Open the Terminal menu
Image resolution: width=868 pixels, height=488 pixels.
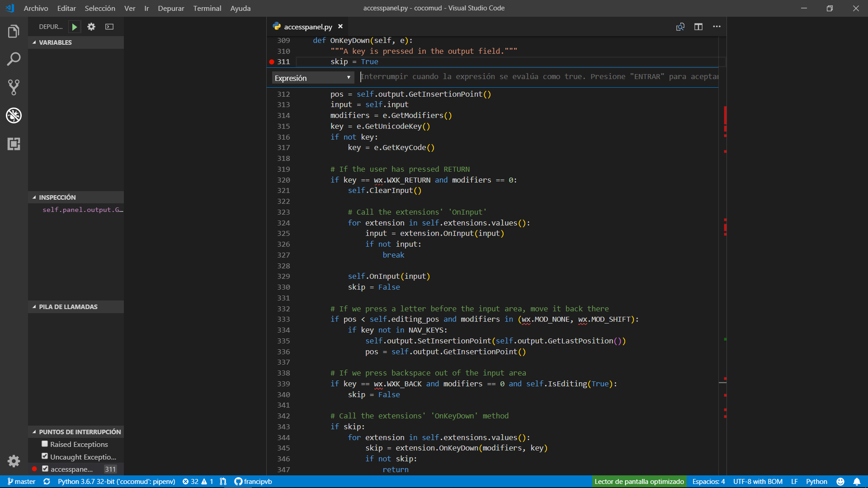(207, 8)
